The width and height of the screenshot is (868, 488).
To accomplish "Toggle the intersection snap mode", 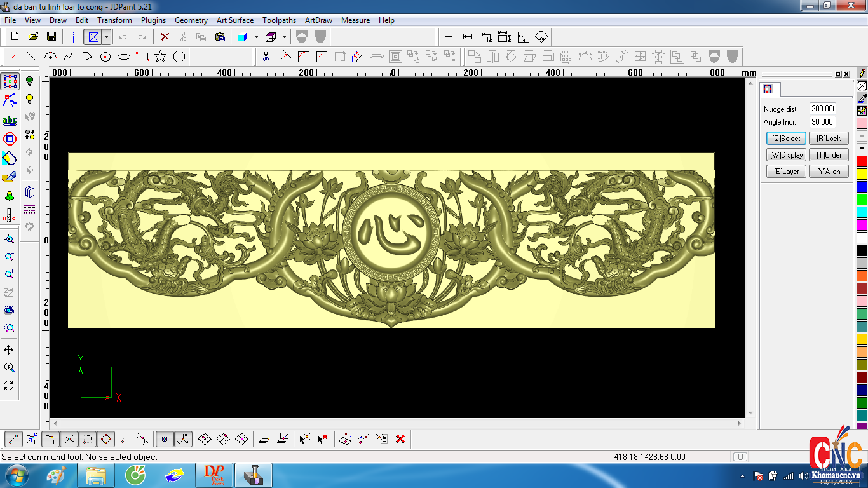I will click(x=69, y=438).
